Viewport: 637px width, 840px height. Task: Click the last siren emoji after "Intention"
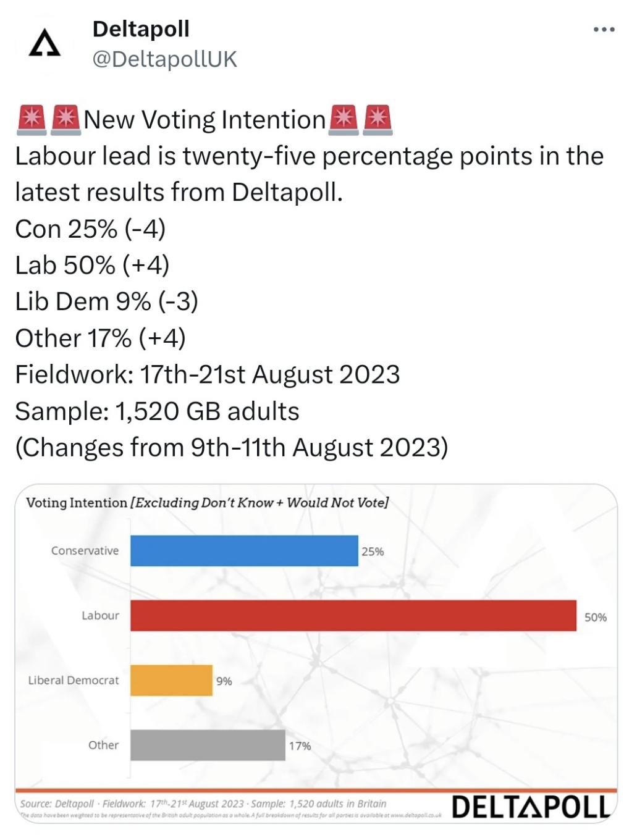378,120
